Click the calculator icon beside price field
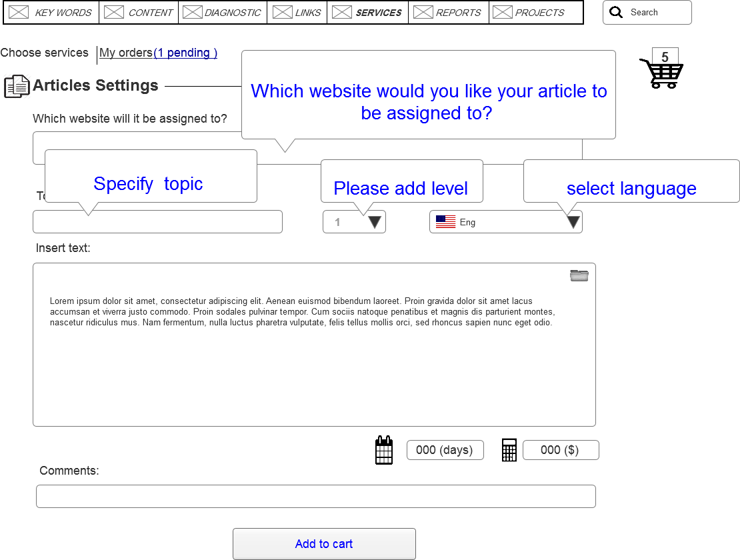The width and height of the screenshot is (740, 560). pos(509,450)
